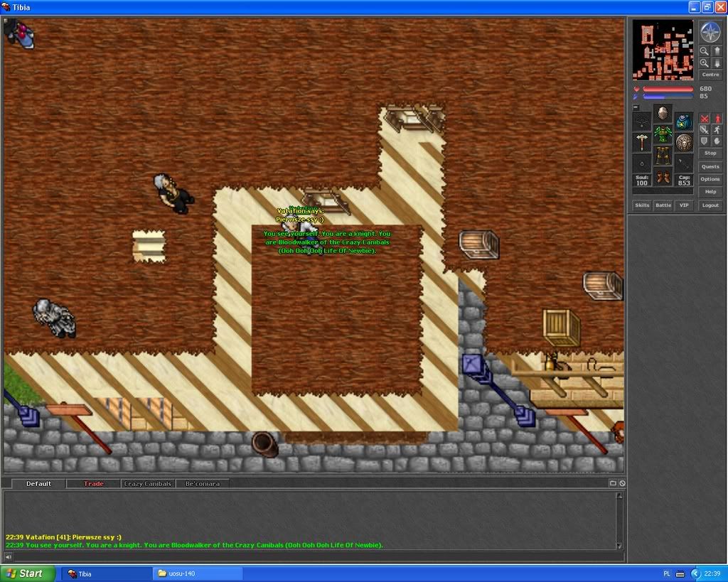Switch to the Default chat tab
Image resolution: width=728 pixels, height=582 pixels.
(x=38, y=484)
